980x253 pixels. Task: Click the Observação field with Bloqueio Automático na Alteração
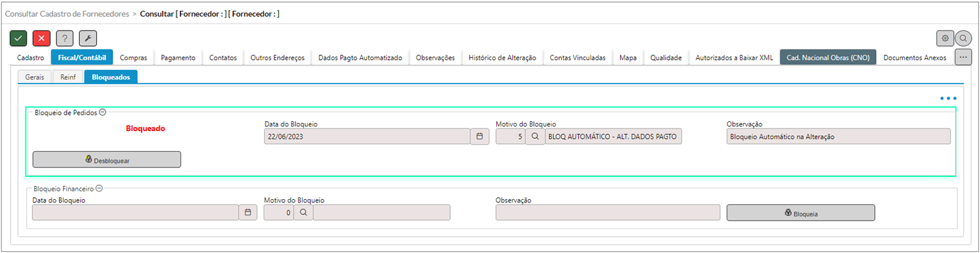click(x=838, y=136)
